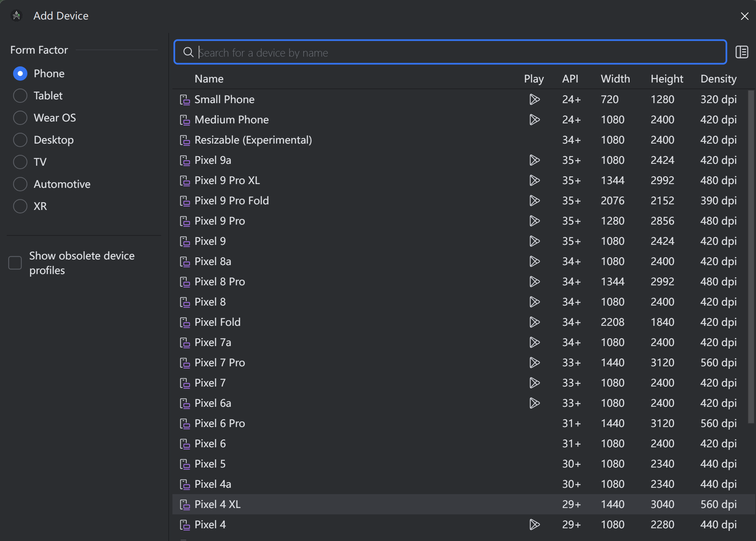The width and height of the screenshot is (756, 541).
Task: Select the Pixel 4a device name
Action: point(213,484)
